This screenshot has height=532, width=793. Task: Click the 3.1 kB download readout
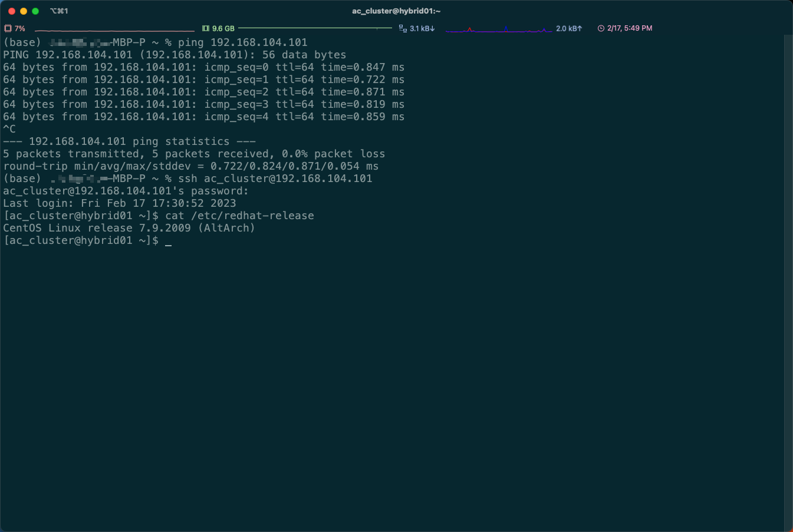click(x=423, y=28)
